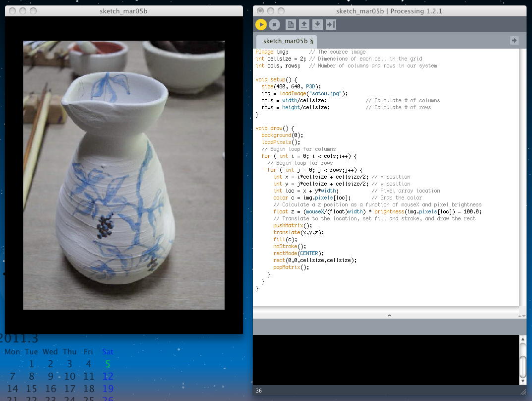Collapse the console using the divider arrows
This screenshot has height=401, width=532.
(522, 316)
